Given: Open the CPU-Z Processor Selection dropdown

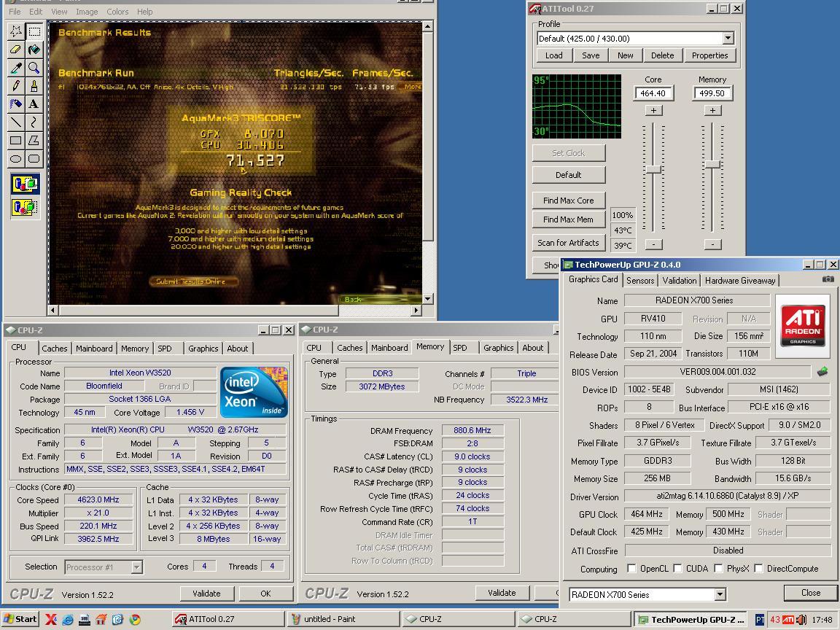Looking at the screenshot, I should 136,567.
